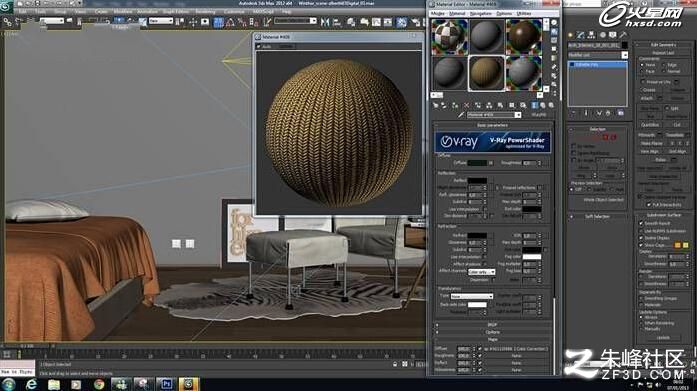The width and height of the screenshot is (697, 391).
Task: Toggle the Use NURMS Subdivision checkbox
Action: tap(641, 231)
